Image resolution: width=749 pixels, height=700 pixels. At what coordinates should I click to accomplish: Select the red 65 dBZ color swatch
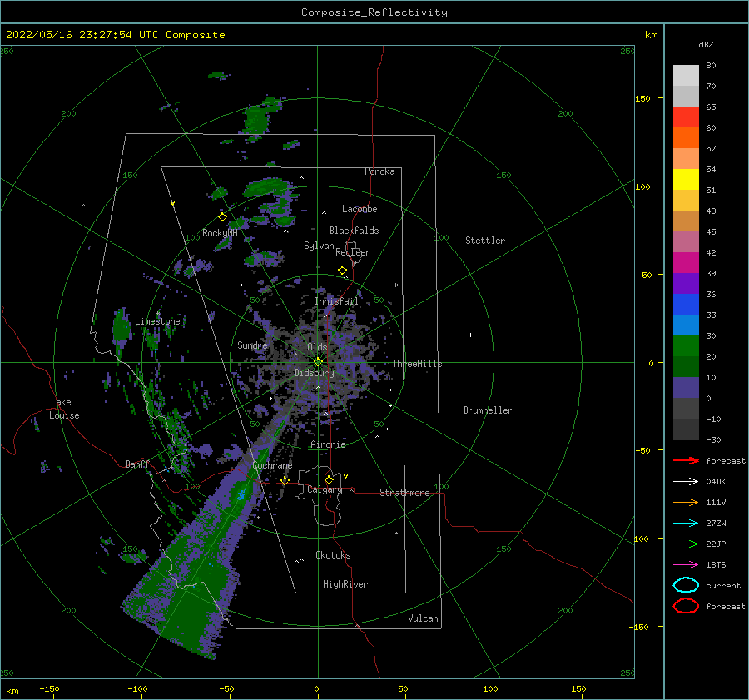[686, 117]
